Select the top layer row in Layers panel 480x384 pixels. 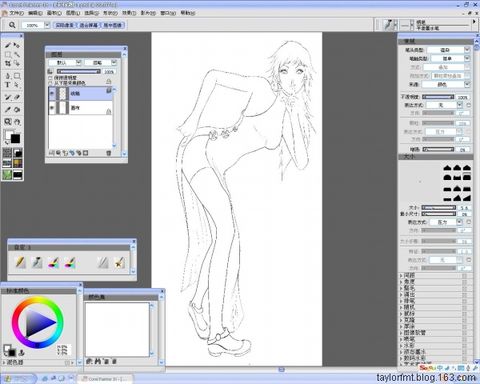tap(80, 93)
